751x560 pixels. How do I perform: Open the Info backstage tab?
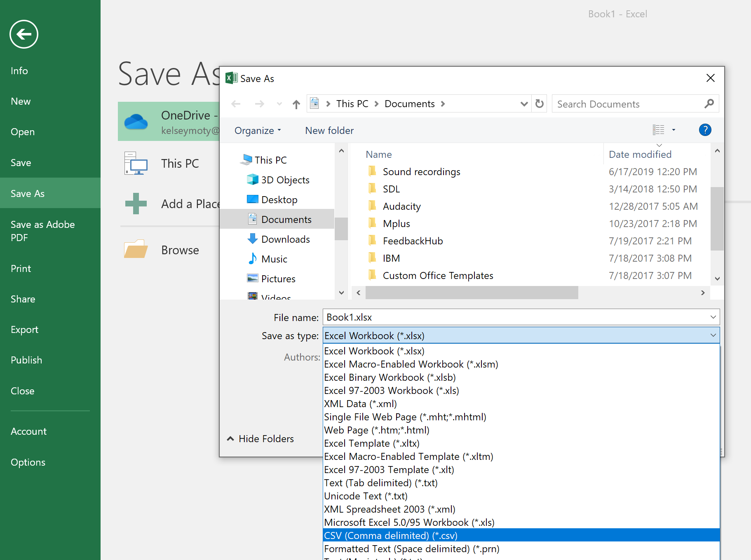tap(50, 71)
